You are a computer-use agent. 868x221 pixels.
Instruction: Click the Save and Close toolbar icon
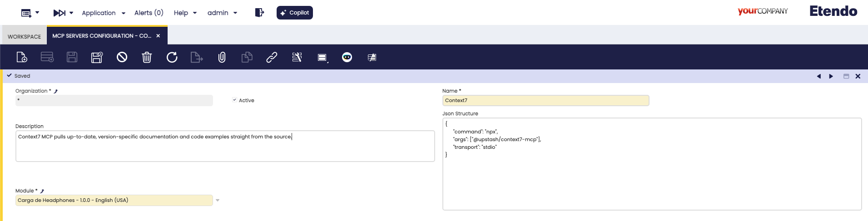coord(97,57)
